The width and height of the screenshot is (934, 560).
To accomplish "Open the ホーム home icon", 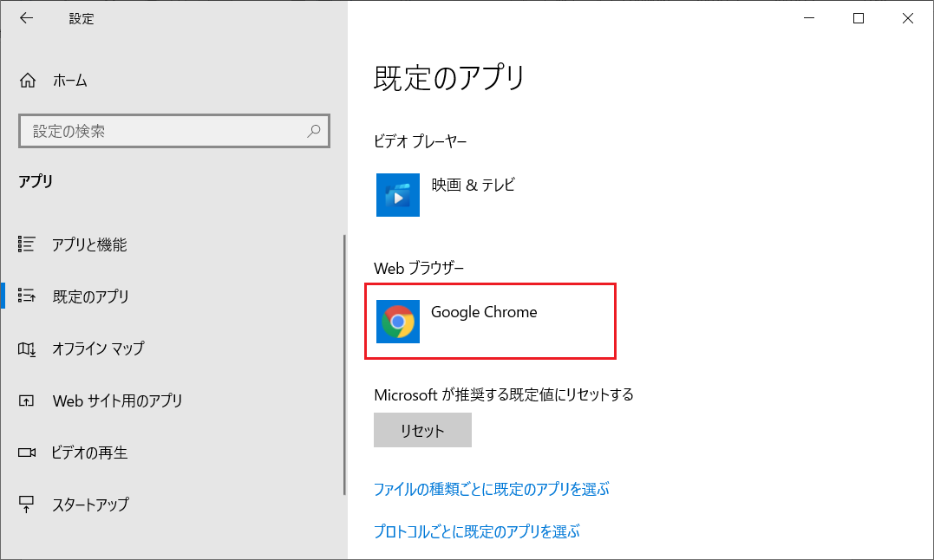I will 28,81.
